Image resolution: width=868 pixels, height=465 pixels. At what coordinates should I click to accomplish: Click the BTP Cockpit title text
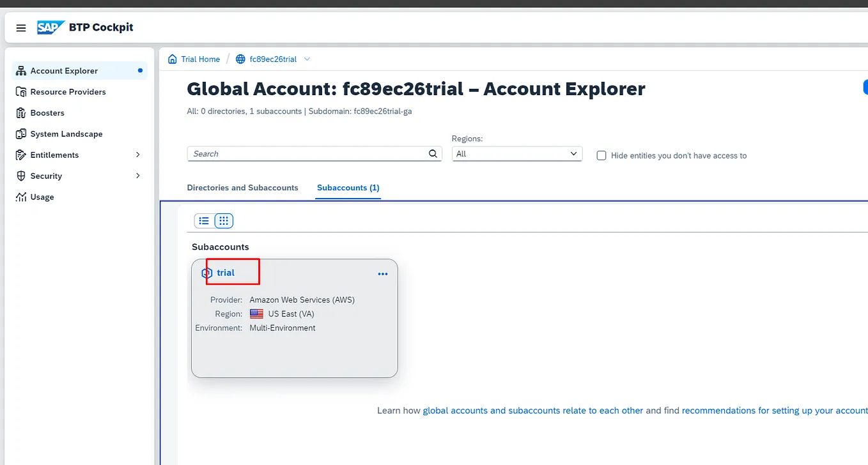point(101,27)
